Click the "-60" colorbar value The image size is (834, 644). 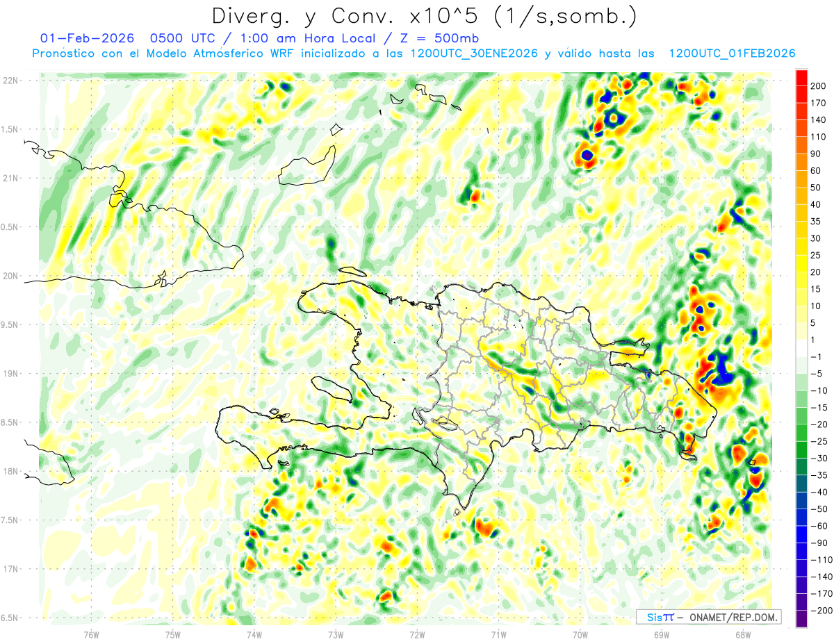(x=821, y=527)
